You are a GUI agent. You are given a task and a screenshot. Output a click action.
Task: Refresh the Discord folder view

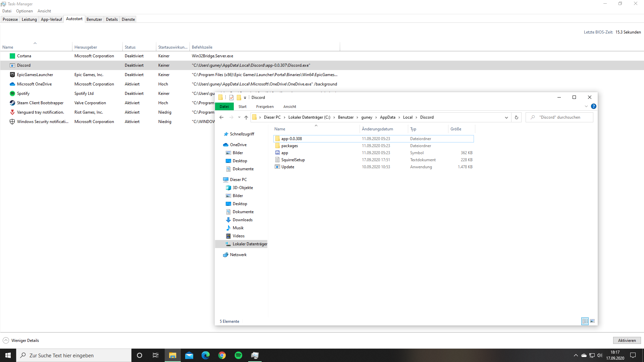[x=517, y=117]
